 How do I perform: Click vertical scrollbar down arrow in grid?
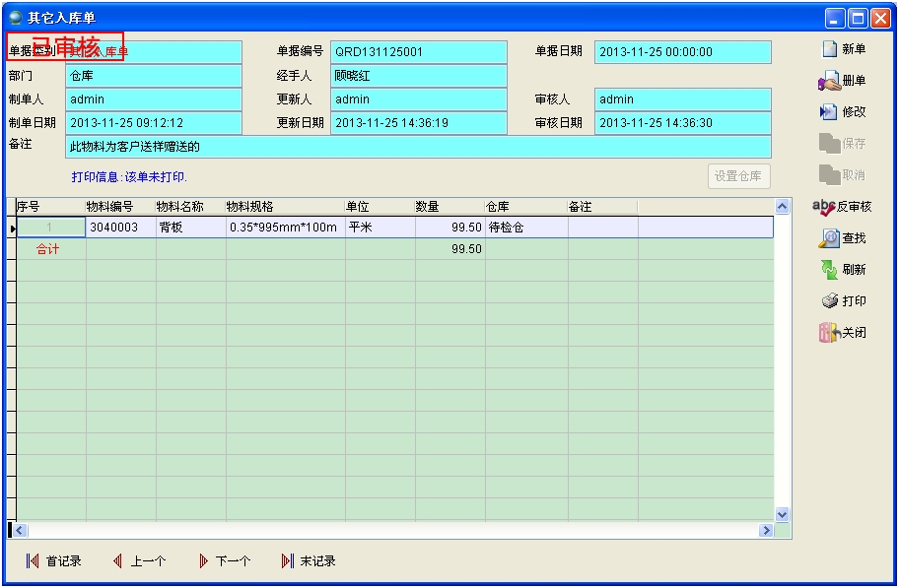[x=783, y=514]
